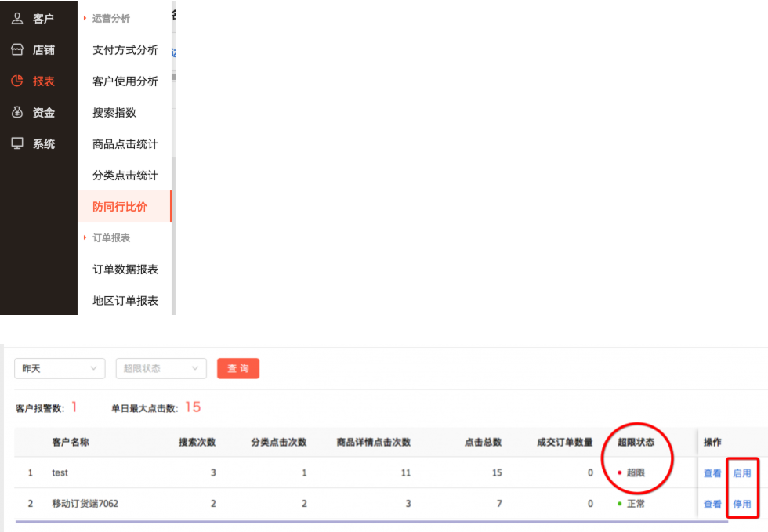768x532 pixels.
Task: Click 查看 link for 移动订货端7062 row
Action: click(x=712, y=504)
